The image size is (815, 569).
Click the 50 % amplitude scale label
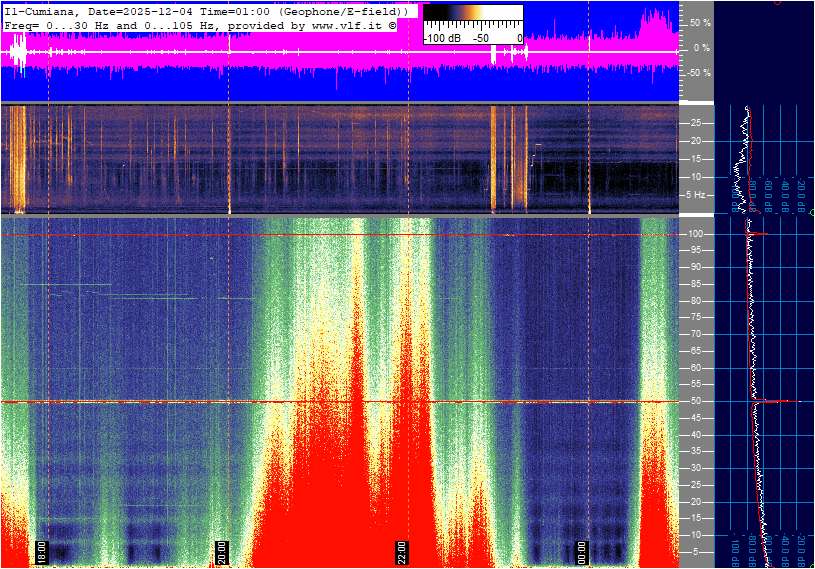tap(699, 22)
